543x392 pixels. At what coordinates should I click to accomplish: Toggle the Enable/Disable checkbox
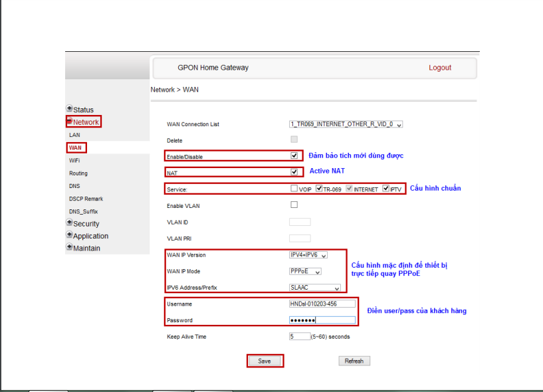tap(294, 156)
